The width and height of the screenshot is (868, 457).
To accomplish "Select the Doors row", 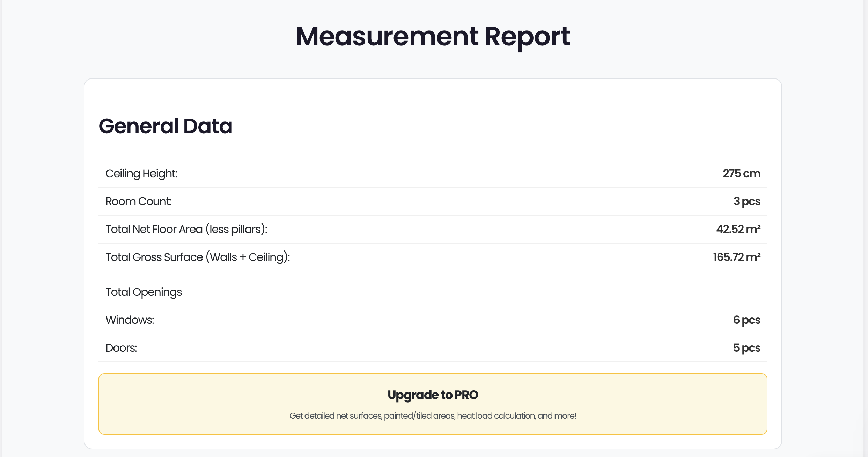I will (x=433, y=348).
